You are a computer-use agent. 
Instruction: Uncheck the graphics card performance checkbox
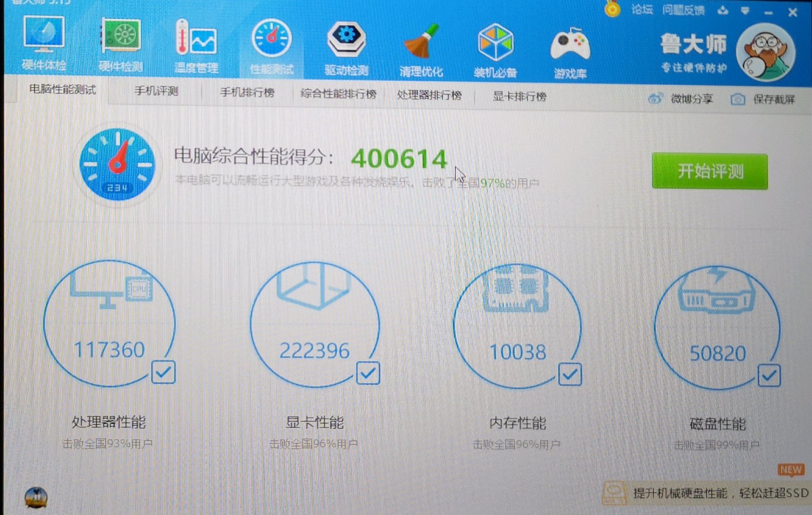[x=368, y=373]
